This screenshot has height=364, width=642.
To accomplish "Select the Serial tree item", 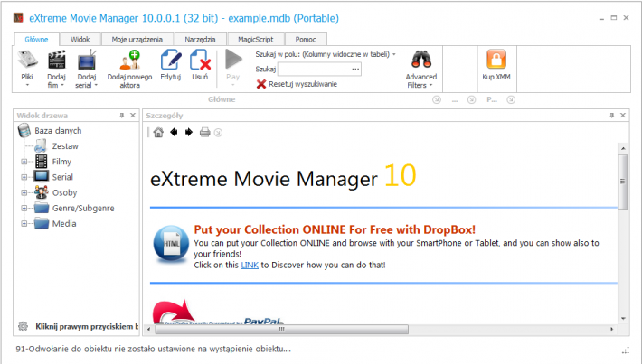I will click(x=62, y=178).
